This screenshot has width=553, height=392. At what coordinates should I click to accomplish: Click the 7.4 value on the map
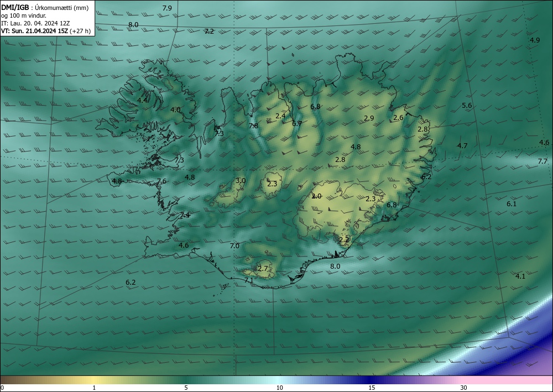tap(185, 215)
